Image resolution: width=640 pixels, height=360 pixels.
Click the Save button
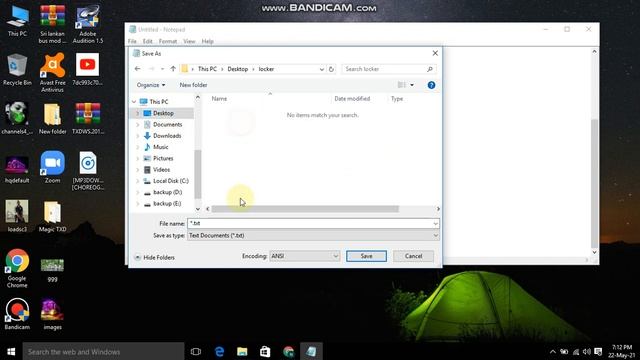pyautogui.click(x=366, y=256)
